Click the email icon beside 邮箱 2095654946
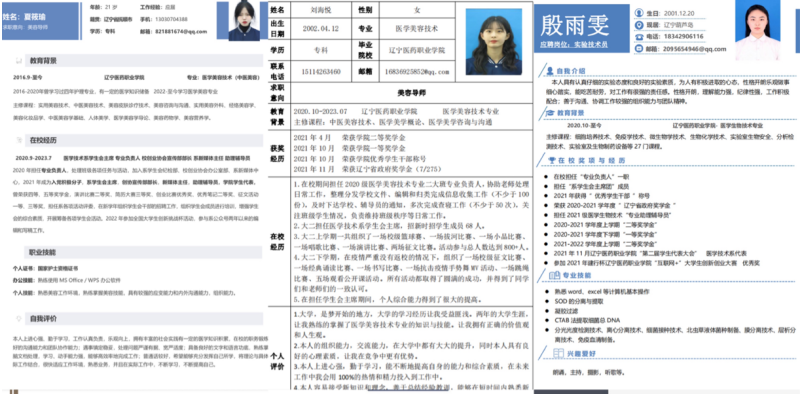The image size is (805, 394). click(639, 49)
